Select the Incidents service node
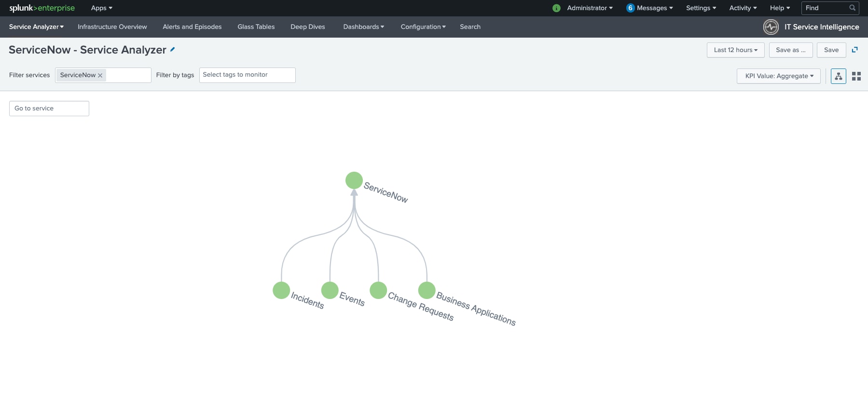The image size is (868, 394). [281, 290]
